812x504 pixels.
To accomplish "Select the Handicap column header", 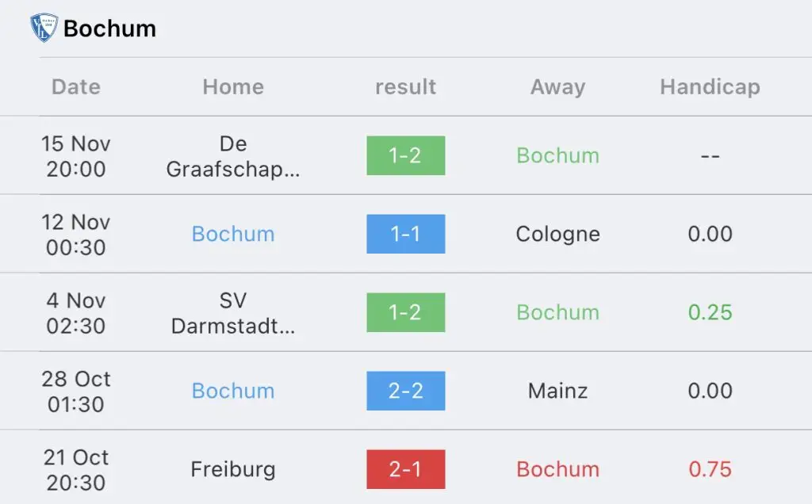I will click(710, 87).
